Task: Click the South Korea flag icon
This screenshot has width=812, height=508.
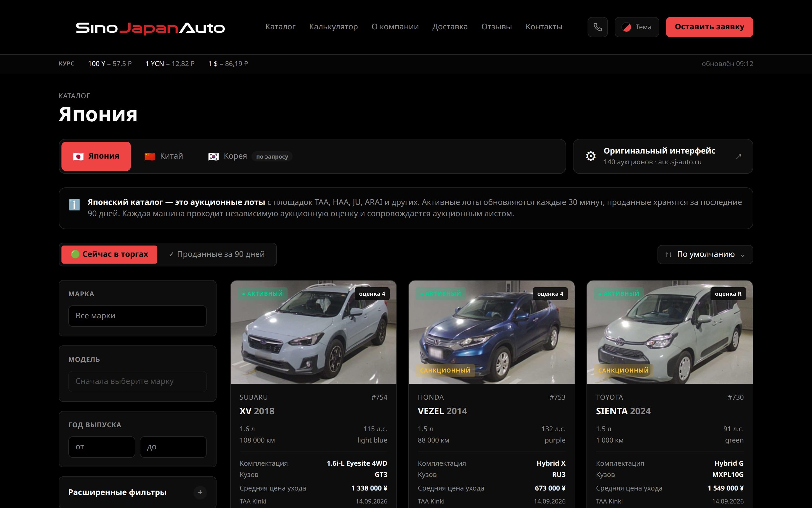Action: tap(213, 157)
